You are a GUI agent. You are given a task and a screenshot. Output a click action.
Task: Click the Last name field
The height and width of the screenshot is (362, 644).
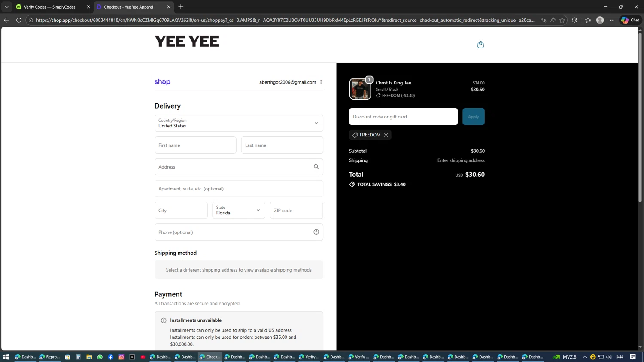pyautogui.click(x=282, y=145)
